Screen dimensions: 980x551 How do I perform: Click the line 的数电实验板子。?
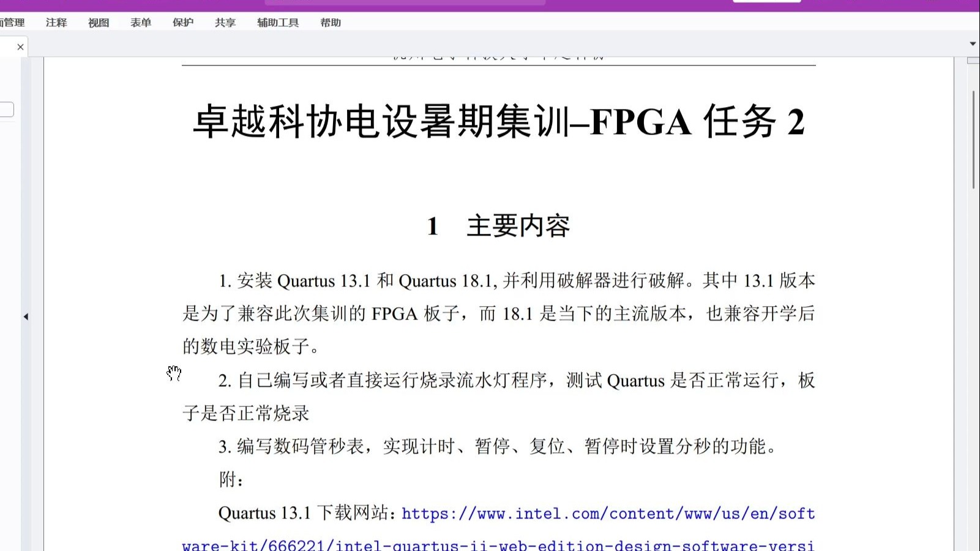click(x=251, y=347)
